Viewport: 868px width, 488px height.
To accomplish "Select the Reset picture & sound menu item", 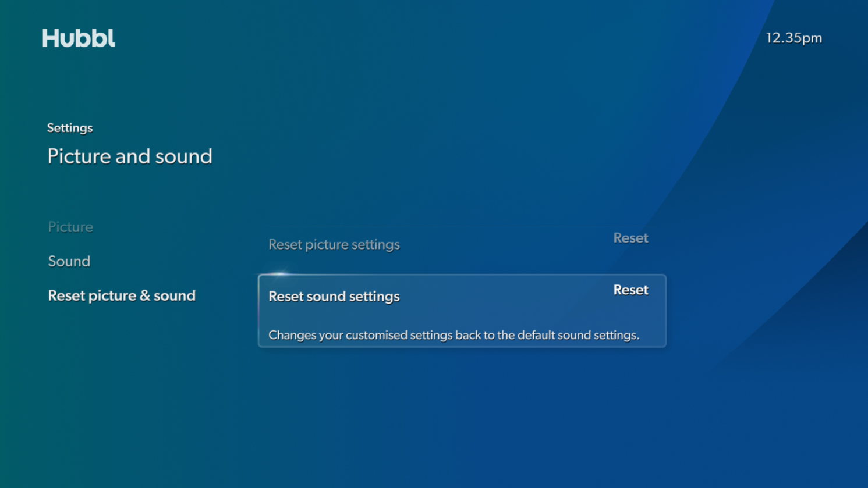I will click(122, 295).
